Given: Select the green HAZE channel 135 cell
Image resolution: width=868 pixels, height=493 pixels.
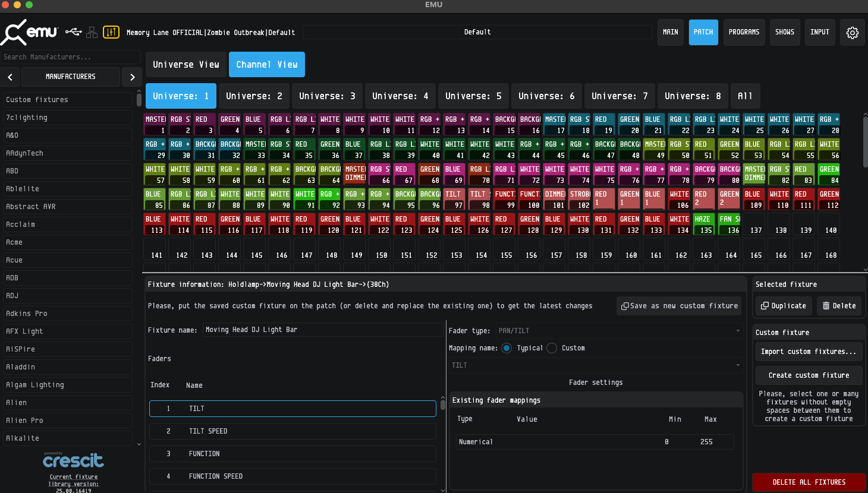Looking at the screenshot, I should [704, 225].
